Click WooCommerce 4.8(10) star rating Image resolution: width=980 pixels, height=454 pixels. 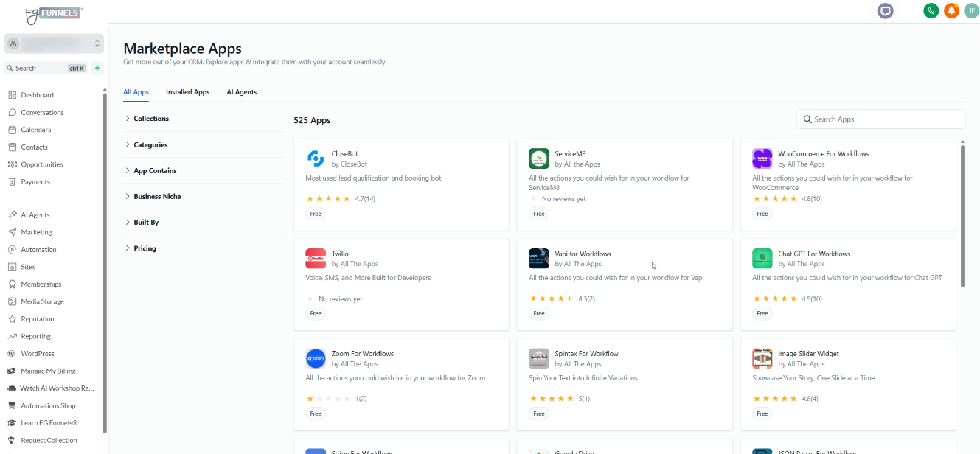pyautogui.click(x=787, y=199)
